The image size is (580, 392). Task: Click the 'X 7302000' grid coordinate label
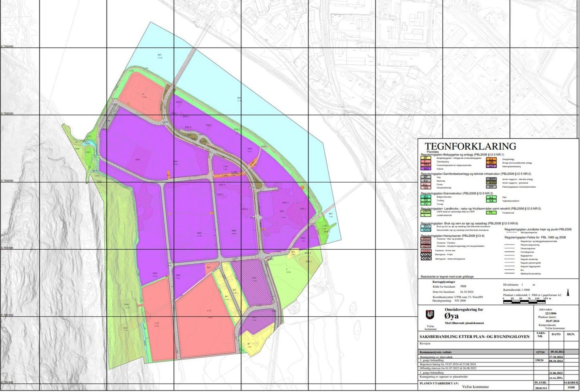[7, 180]
